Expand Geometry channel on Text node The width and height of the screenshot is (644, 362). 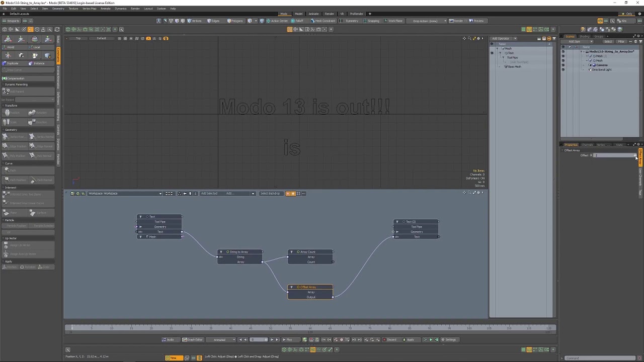(140, 227)
